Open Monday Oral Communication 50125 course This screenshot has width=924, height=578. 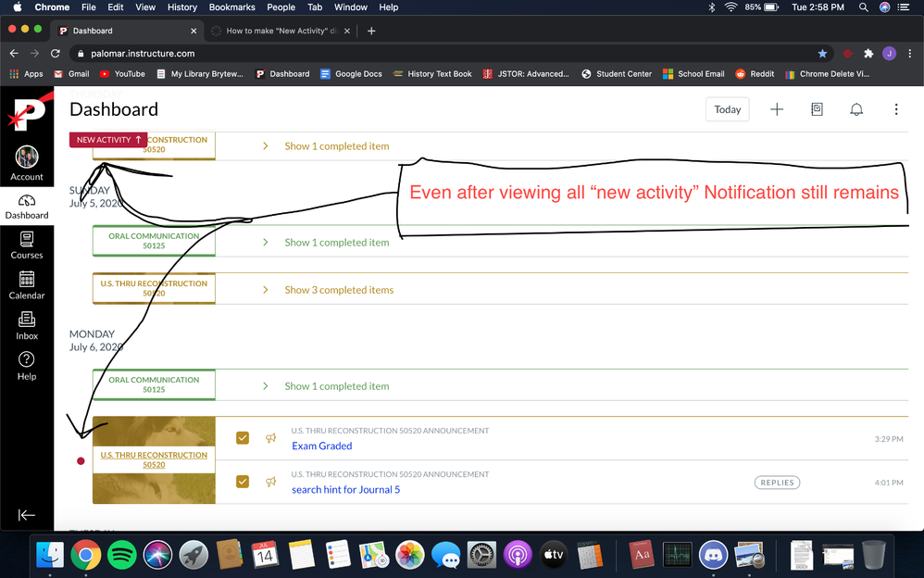coord(154,384)
